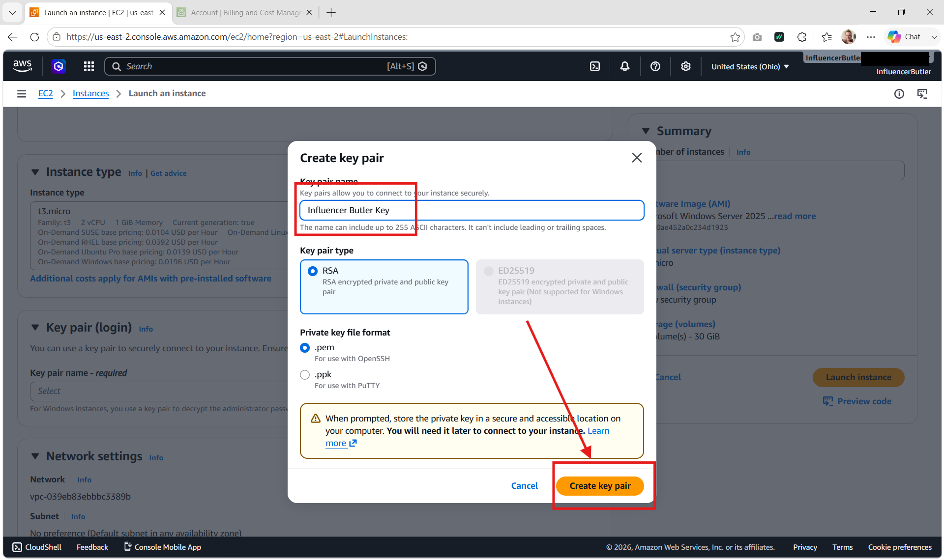Image resolution: width=944 pixels, height=560 pixels.
Task: Open the AWS services grid menu
Action: click(x=89, y=66)
